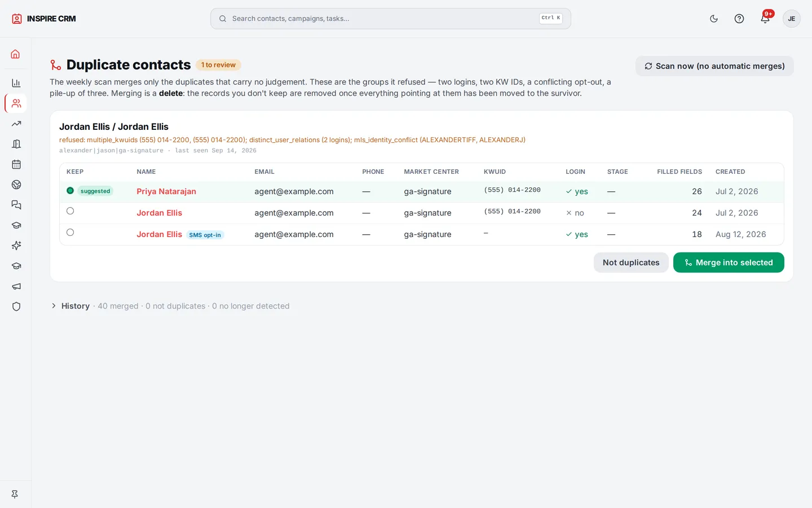Select keep radio for Priya Natarajan

click(70, 191)
